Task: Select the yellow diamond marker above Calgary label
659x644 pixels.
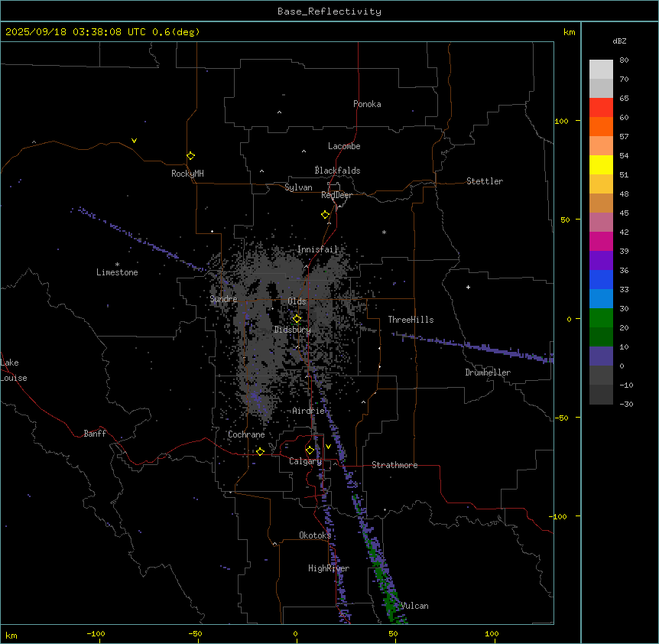Action: [x=310, y=450]
